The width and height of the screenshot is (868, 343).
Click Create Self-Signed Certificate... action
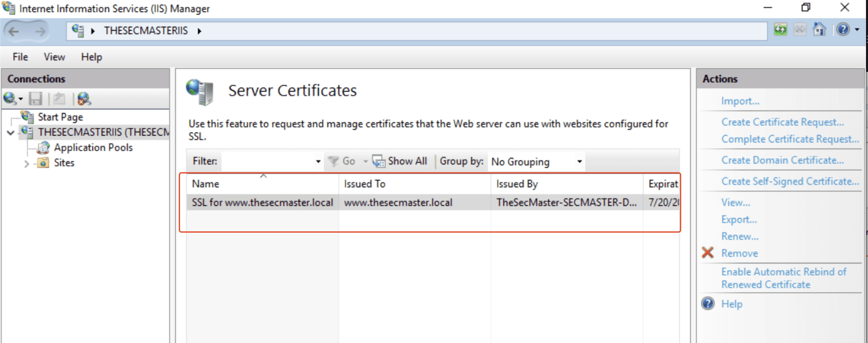790,182
